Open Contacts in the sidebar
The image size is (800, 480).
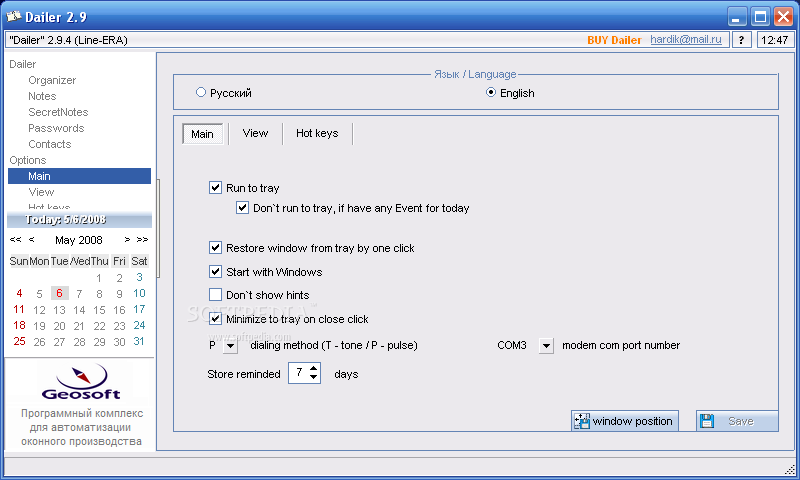[x=49, y=144]
